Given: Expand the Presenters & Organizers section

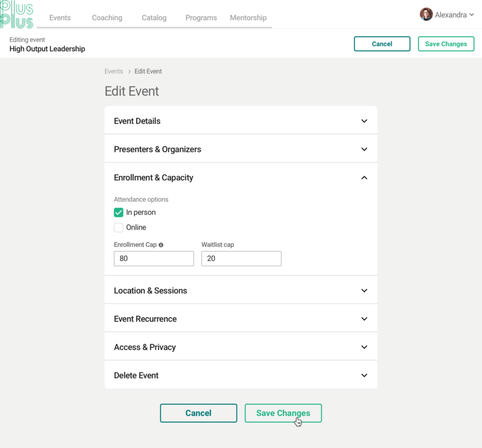Looking at the screenshot, I should point(241,149).
